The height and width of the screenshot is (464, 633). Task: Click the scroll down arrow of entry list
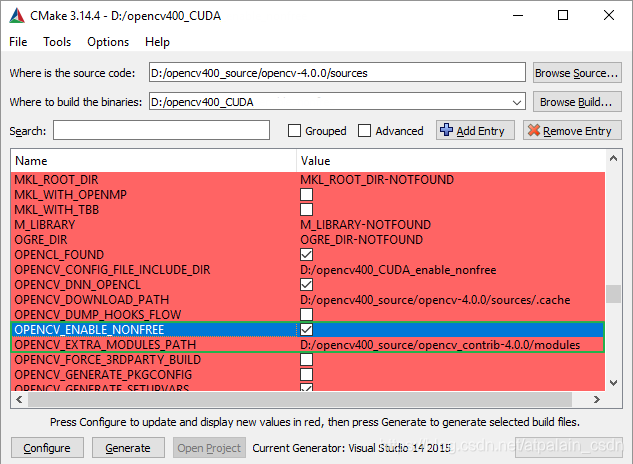pos(613,383)
